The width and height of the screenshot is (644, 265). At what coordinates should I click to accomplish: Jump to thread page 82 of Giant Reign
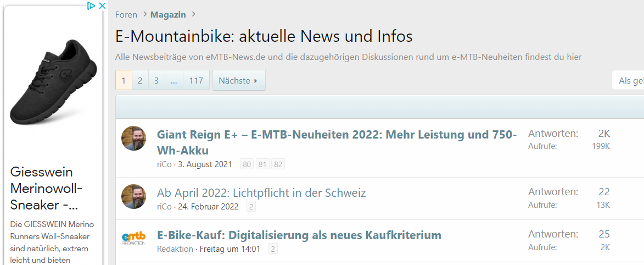(278, 164)
